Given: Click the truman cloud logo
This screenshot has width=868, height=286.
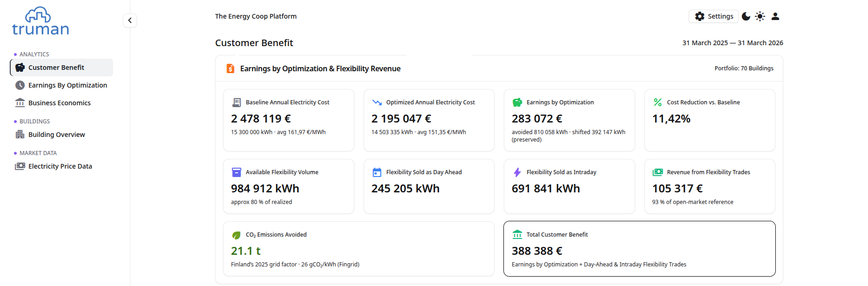Looking at the screenshot, I should pos(40,21).
